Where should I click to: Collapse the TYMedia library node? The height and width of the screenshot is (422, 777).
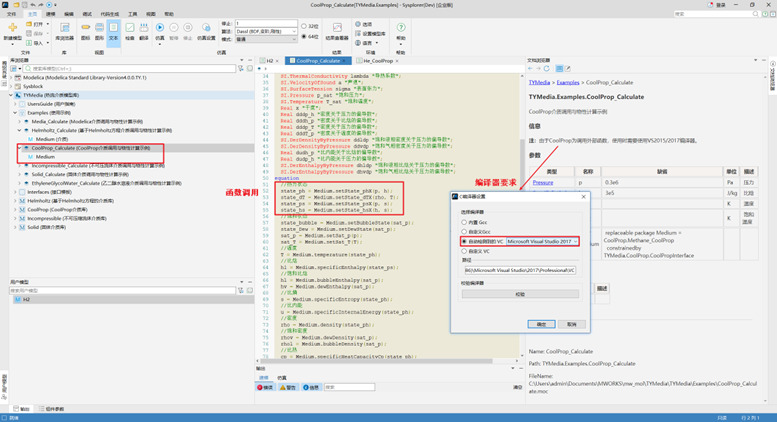[x=11, y=95]
